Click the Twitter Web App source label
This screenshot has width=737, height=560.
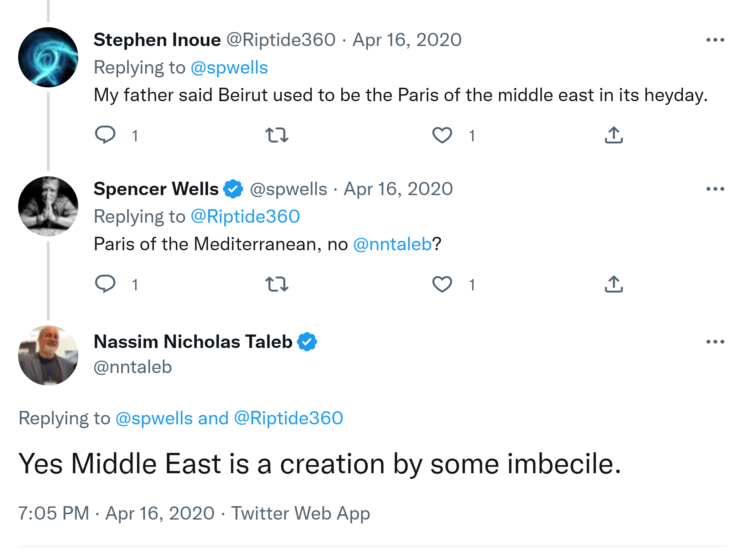[x=301, y=513]
